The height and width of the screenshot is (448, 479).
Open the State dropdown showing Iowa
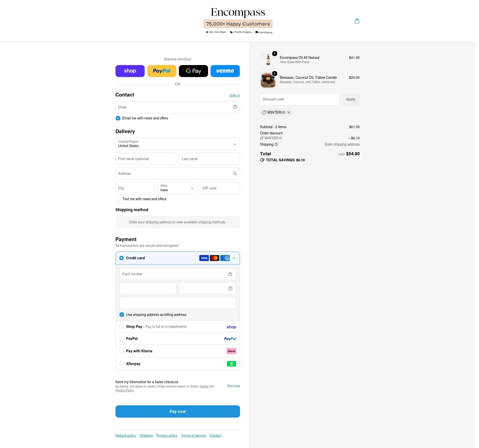(177, 188)
